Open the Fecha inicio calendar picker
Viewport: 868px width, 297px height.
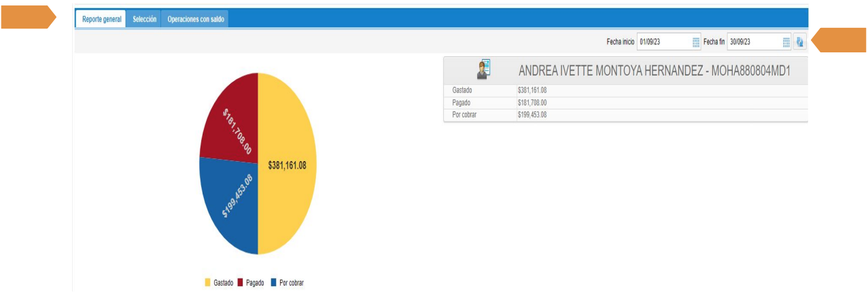pos(696,42)
